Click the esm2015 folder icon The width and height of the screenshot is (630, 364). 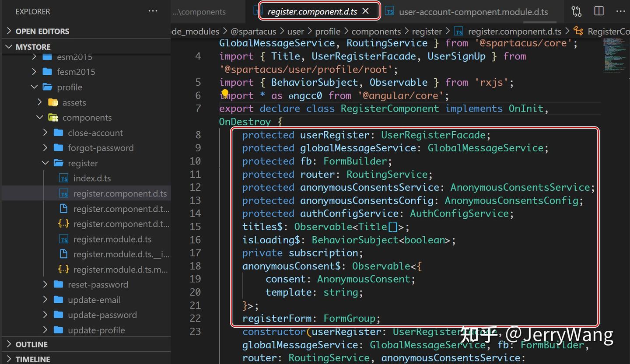pyautogui.click(x=47, y=57)
